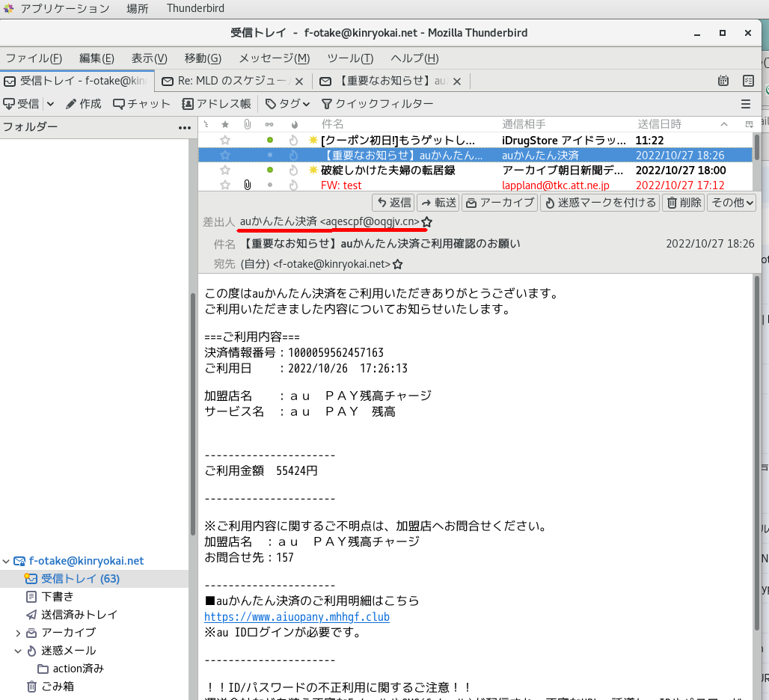Open ファイル(F) menu
Image resolution: width=769 pixels, height=700 pixels.
click(x=34, y=58)
